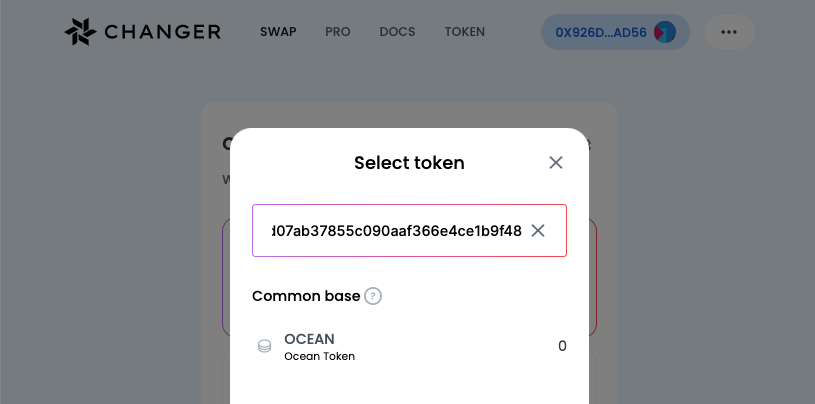Open the DOCS link
This screenshot has height=404, width=815.
point(397,32)
